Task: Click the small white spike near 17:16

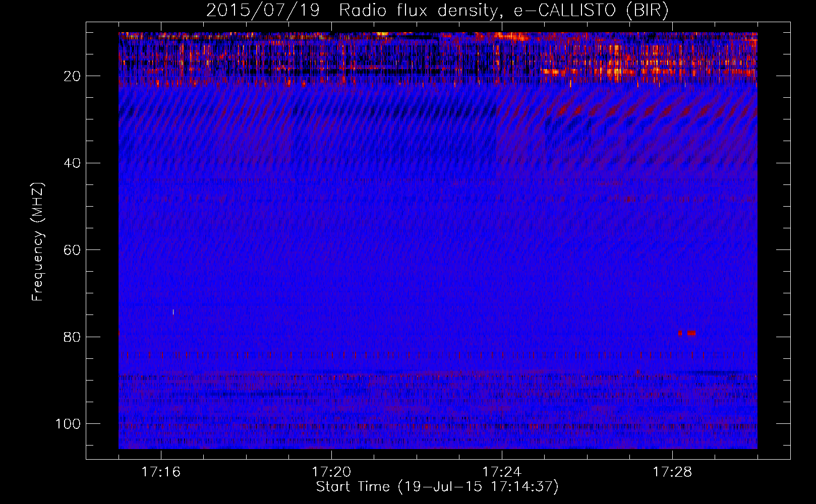Action: [173, 312]
